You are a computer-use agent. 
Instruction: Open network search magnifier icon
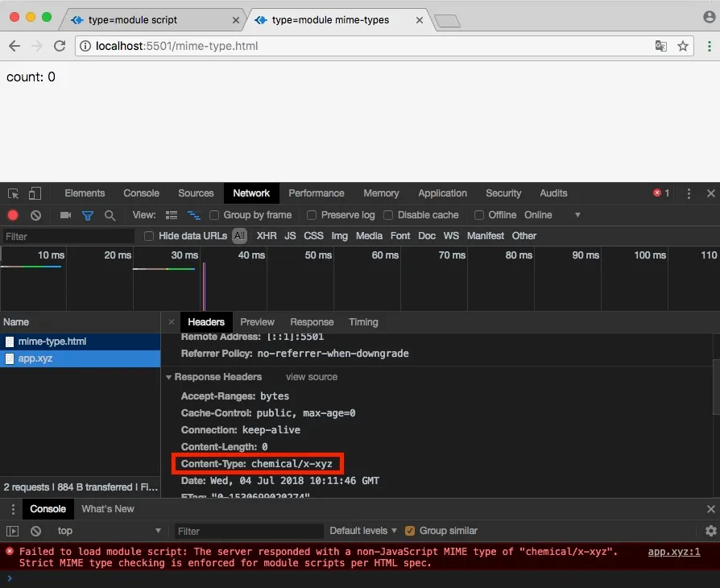(x=110, y=215)
